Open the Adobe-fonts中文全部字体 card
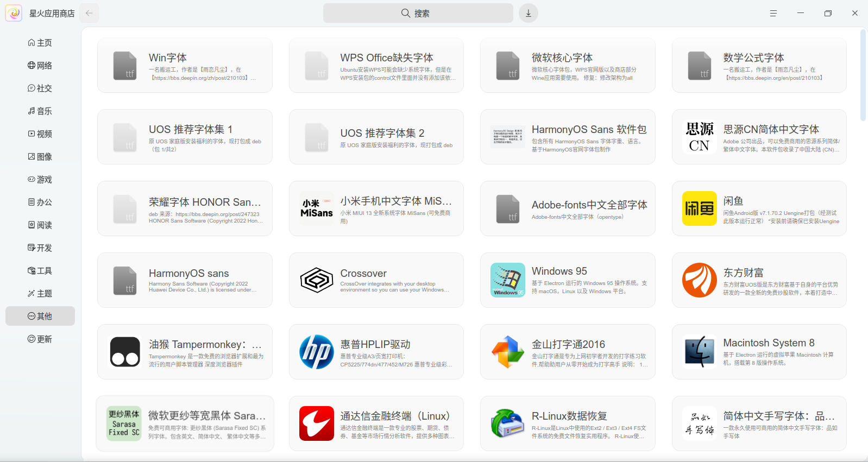Image resolution: width=868 pixels, height=462 pixels. (568, 208)
